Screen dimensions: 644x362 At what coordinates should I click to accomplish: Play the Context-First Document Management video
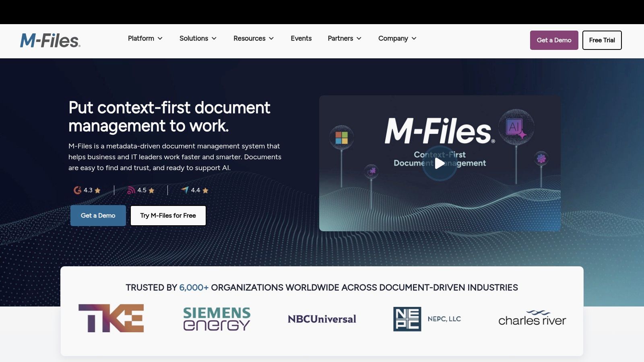click(440, 163)
